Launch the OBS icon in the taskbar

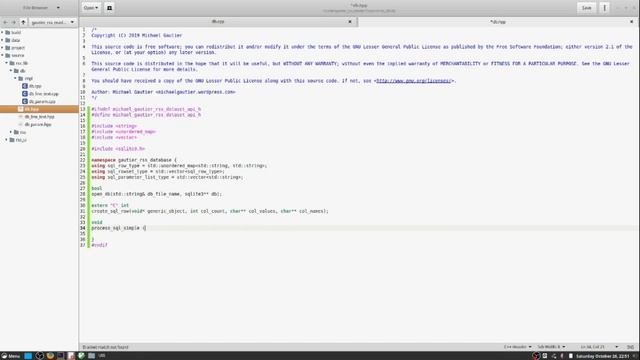(x=39, y=356)
